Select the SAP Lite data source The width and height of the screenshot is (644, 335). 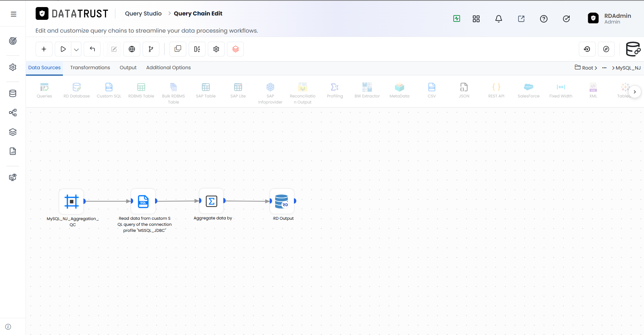click(x=238, y=90)
